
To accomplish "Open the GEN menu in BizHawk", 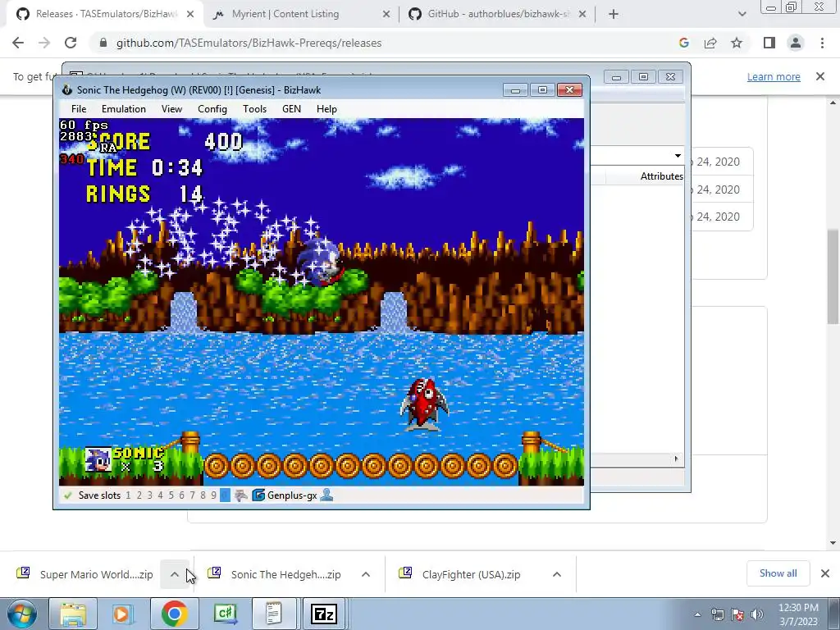I will (291, 109).
